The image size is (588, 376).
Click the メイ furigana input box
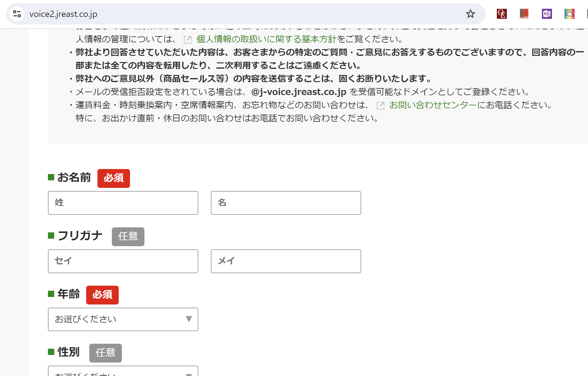(286, 261)
